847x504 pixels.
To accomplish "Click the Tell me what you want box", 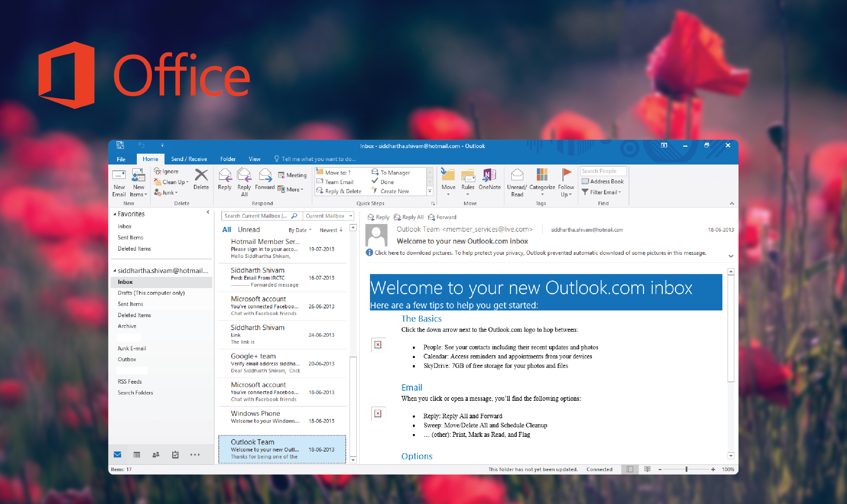I will (315, 159).
